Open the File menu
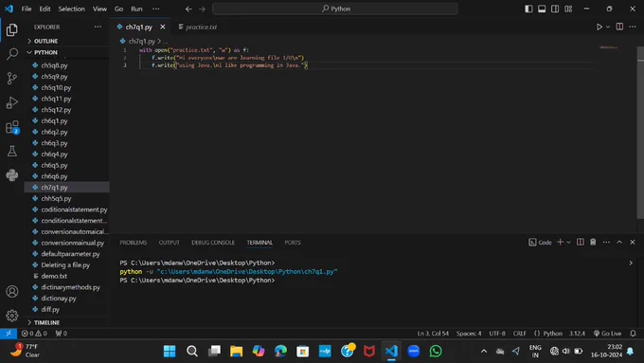Image resolution: width=644 pixels, height=363 pixels. [x=27, y=9]
